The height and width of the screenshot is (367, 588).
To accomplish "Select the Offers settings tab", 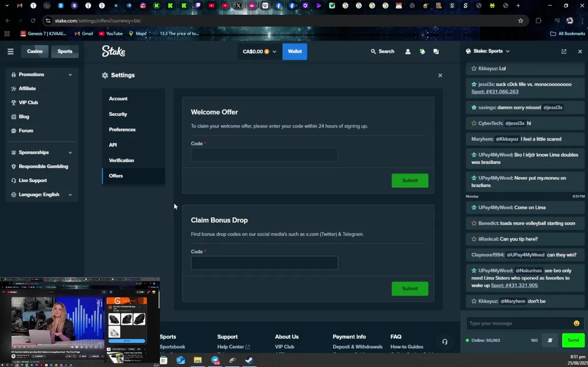I will click(x=133, y=176).
